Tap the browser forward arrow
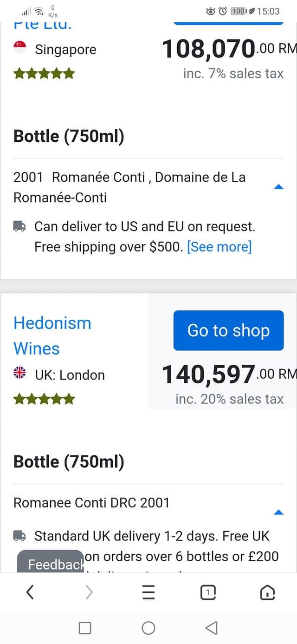This screenshot has height=644, width=297. [89, 592]
